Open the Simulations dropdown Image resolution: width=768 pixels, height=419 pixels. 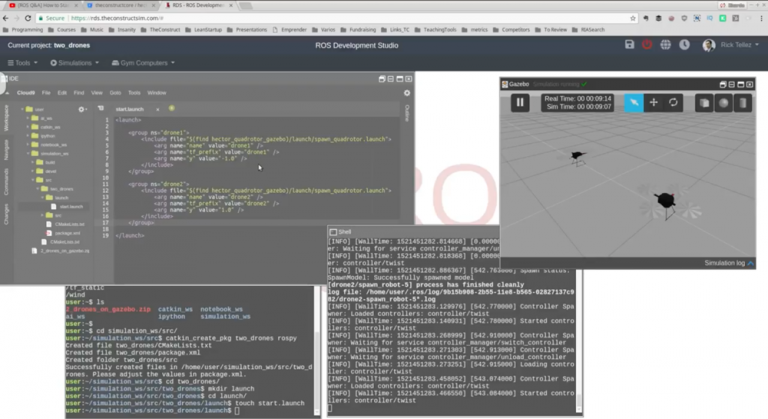[74, 63]
